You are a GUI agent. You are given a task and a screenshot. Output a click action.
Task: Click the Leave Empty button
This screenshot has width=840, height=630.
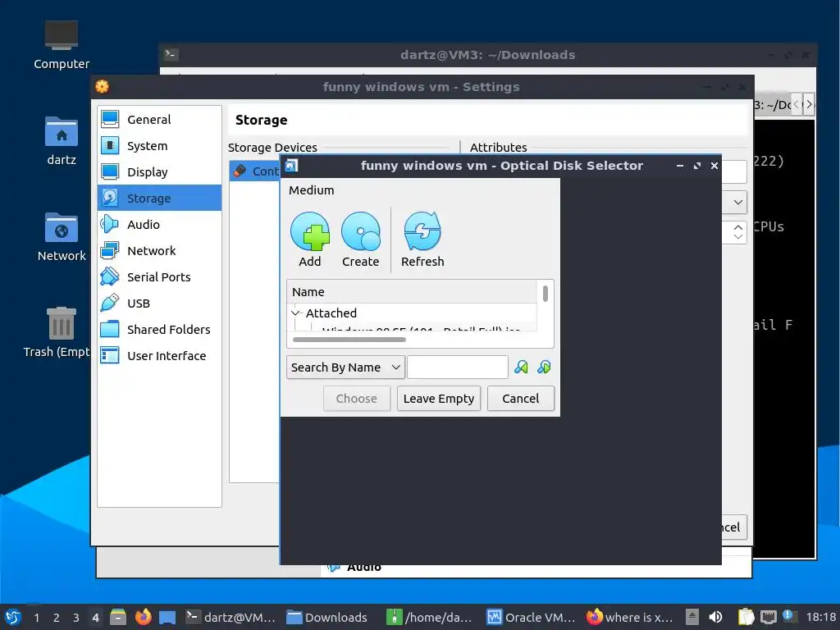click(x=439, y=399)
